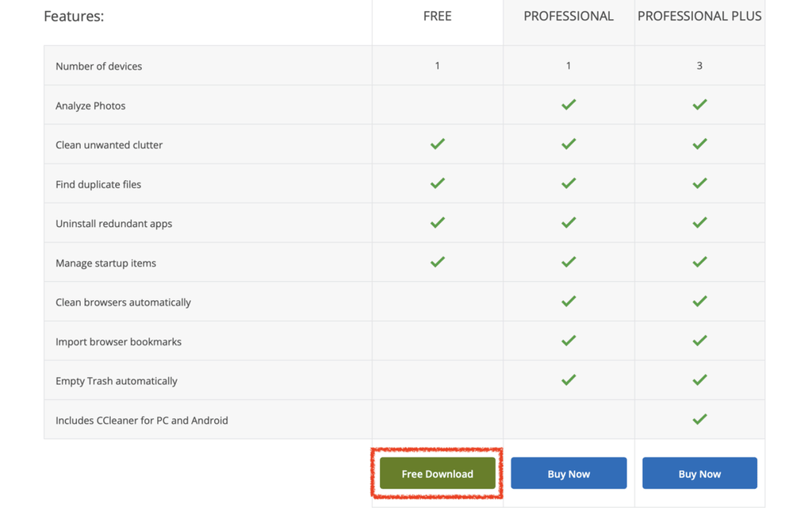The width and height of the screenshot is (812, 508).
Task: Click the CCleaner for PC and Android checkmark
Action: pos(699,419)
